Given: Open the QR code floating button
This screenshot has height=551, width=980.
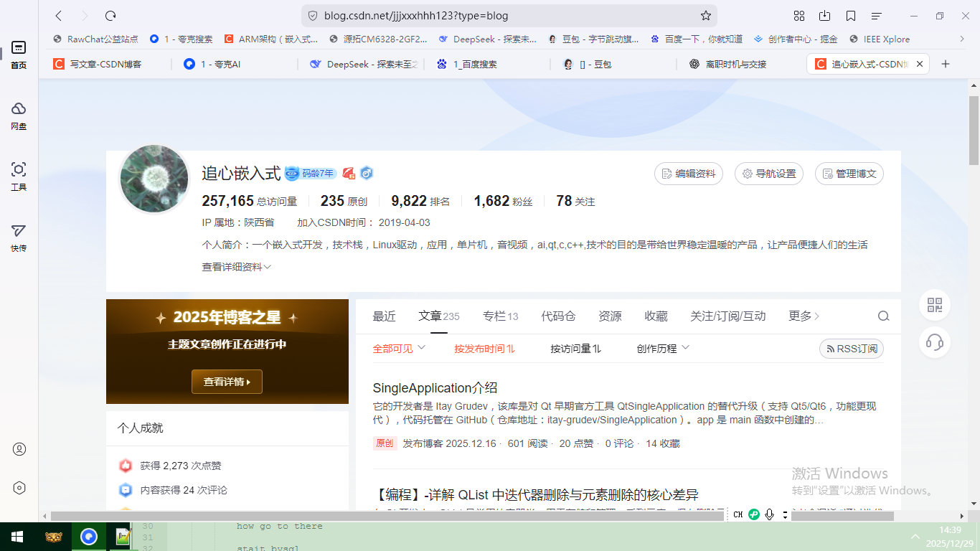Looking at the screenshot, I should click(x=934, y=305).
